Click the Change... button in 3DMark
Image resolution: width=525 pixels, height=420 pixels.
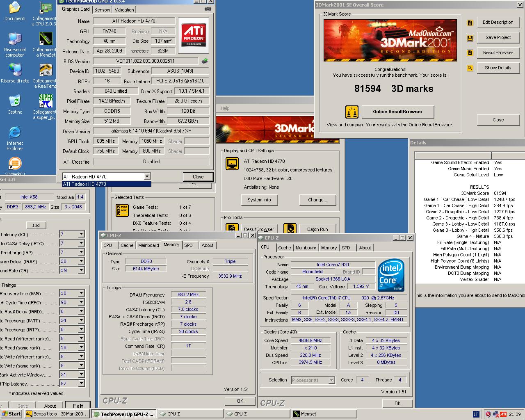[317, 200]
